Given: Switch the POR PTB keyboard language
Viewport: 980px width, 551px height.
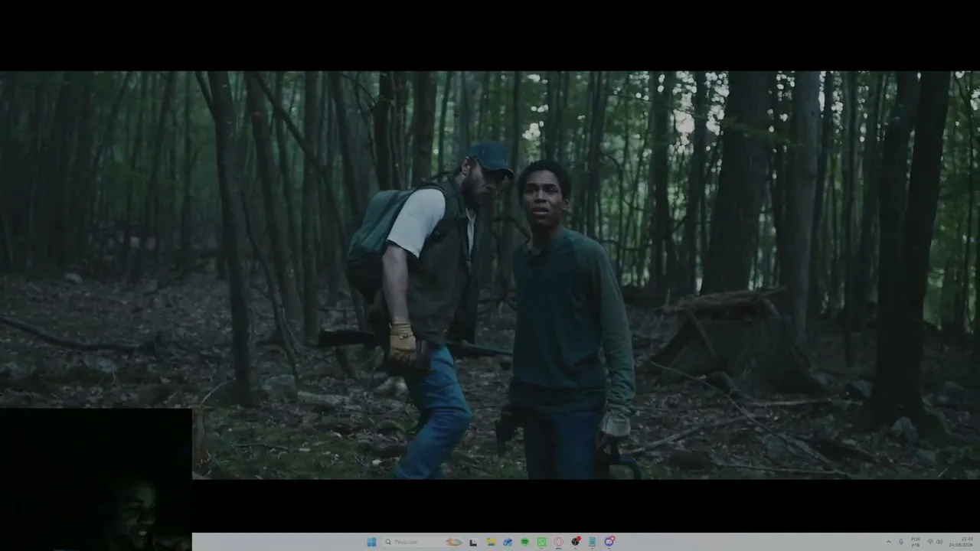Looking at the screenshot, I should (916, 542).
